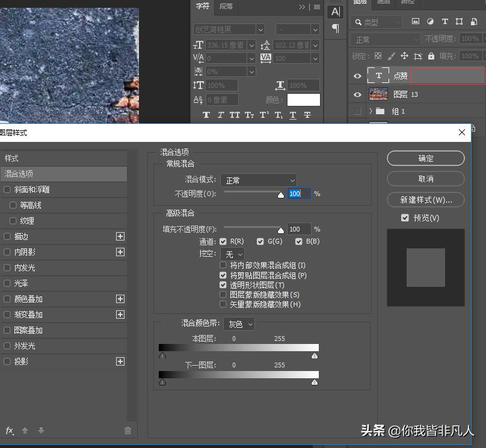Click the delete effect trash icon
Image resolution: width=486 pixels, height=448 pixels.
tap(128, 431)
